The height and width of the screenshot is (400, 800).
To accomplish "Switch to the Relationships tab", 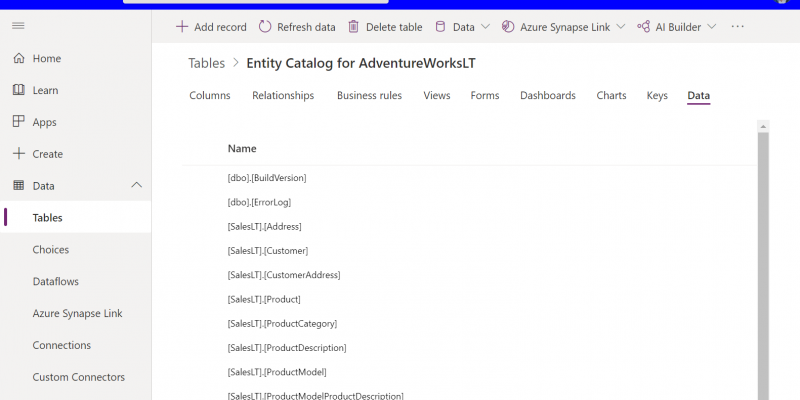I will [283, 95].
